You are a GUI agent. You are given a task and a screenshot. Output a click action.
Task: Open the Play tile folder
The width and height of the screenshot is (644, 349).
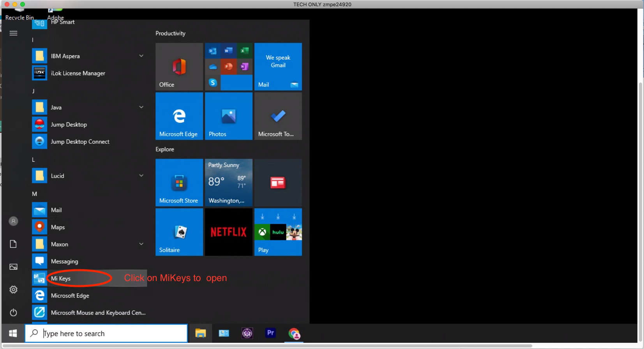(278, 232)
